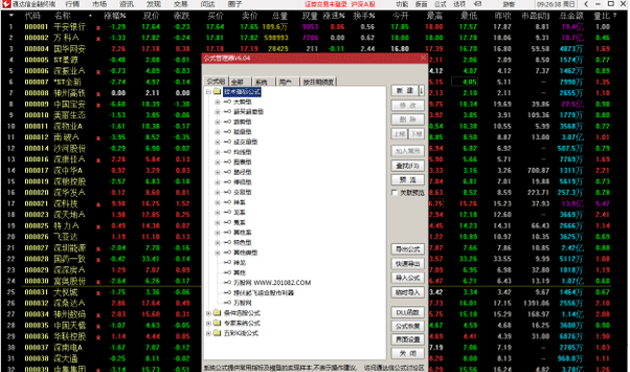Viewport: 630px width, 372px height.
Task: Open the dropdown arrow beside 新建 button
Action: pyautogui.click(x=421, y=90)
